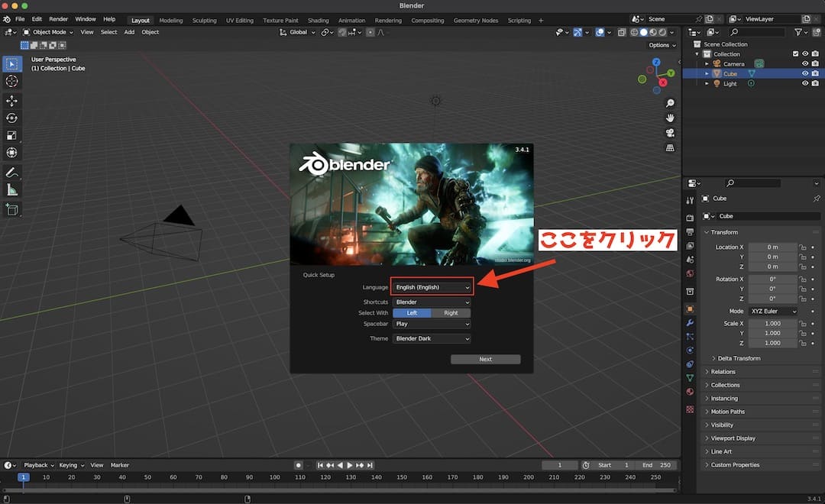Open the Language dropdown

(432, 287)
